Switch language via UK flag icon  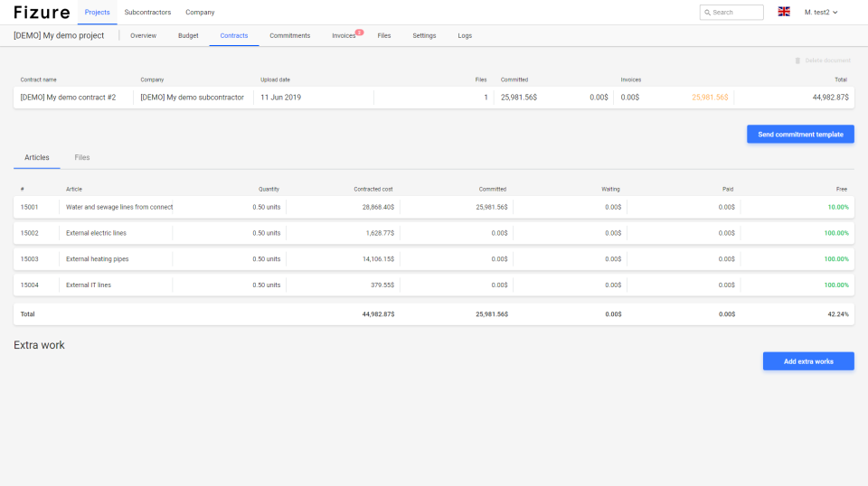tap(784, 12)
